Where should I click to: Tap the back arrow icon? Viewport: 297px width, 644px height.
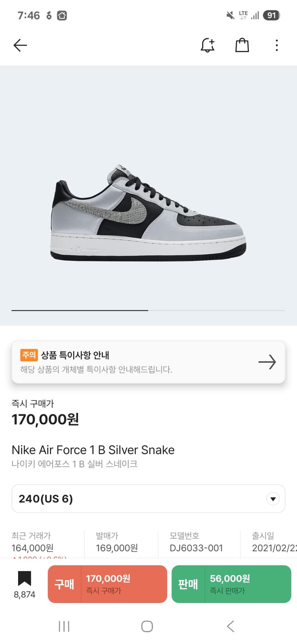tap(20, 45)
